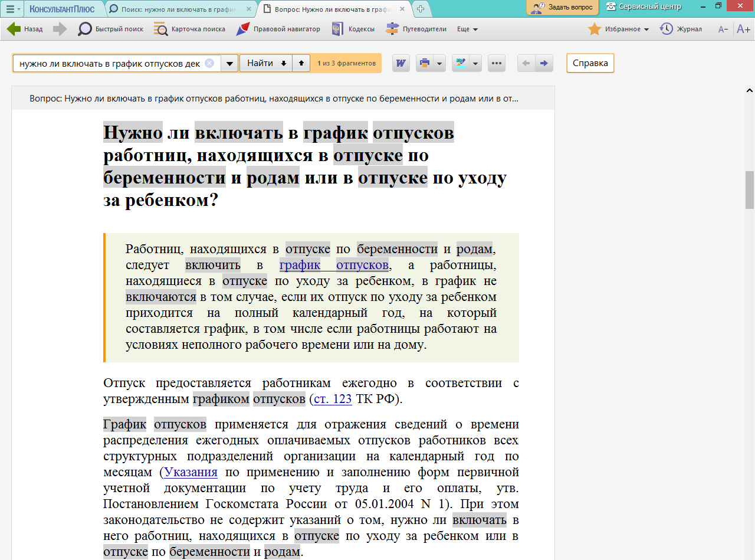
Task: Open more actions ellipsis button
Action: 497,63
